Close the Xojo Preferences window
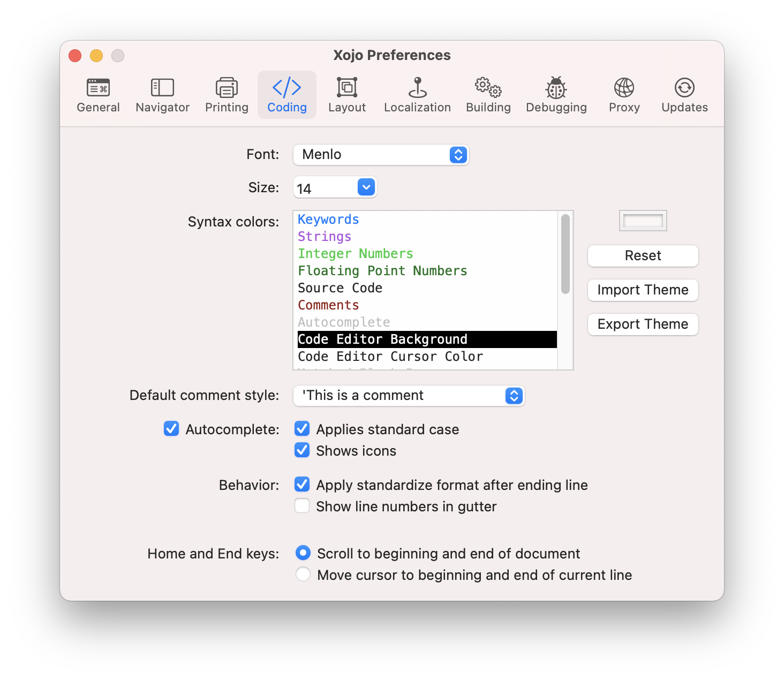Viewport: 784px width, 680px height. 75,56
